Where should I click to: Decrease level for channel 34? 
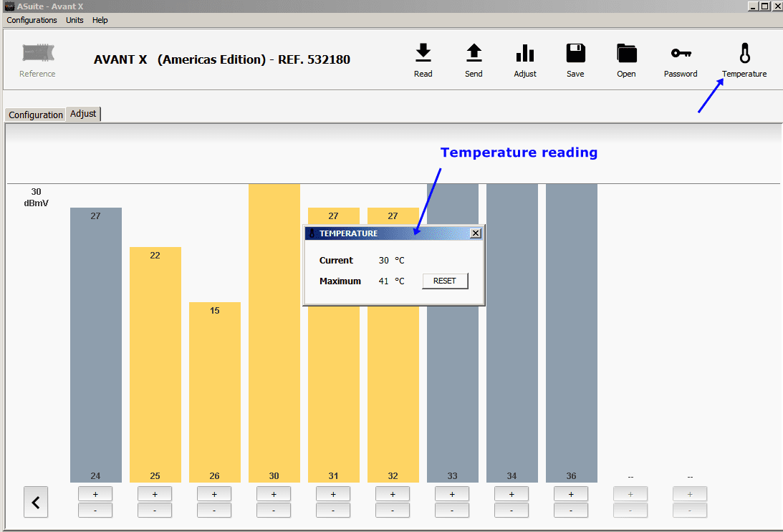511,511
